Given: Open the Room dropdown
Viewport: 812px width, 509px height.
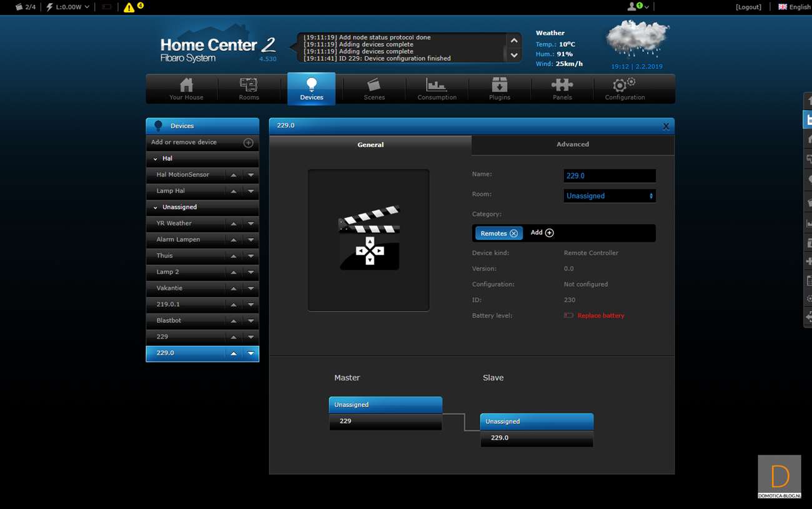Looking at the screenshot, I should (610, 196).
